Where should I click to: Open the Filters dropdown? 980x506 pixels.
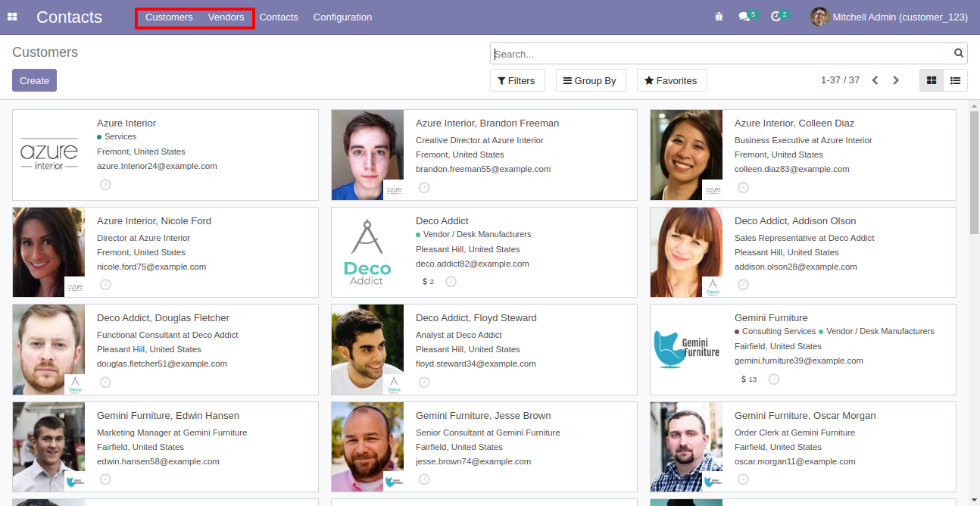517,80
